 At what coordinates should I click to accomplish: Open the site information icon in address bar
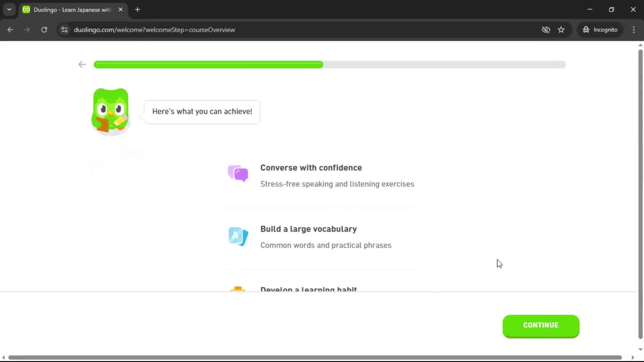pyautogui.click(x=64, y=30)
